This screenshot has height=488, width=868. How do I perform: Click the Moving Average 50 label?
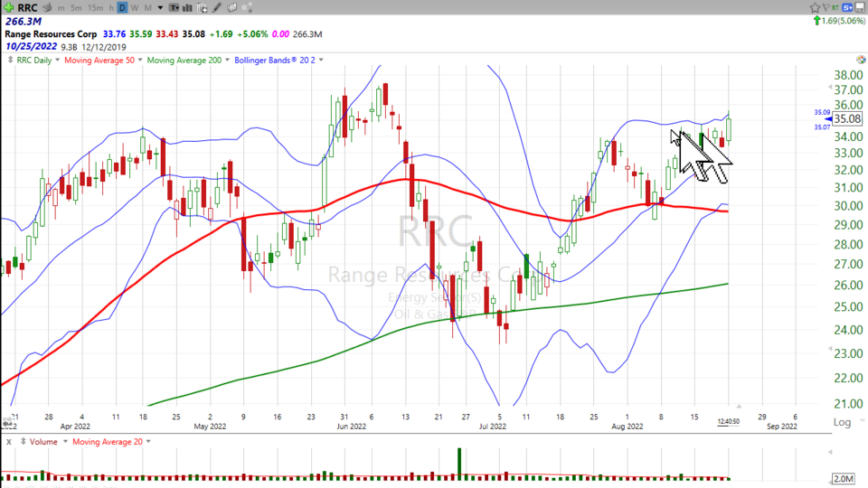pyautogui.click(x=99, y=60)
